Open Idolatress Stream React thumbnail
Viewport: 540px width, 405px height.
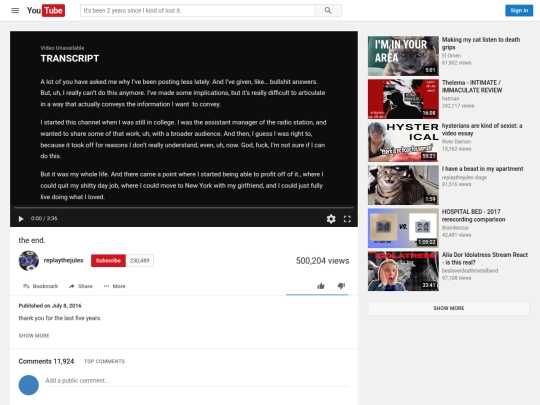(x=403, y=271)
